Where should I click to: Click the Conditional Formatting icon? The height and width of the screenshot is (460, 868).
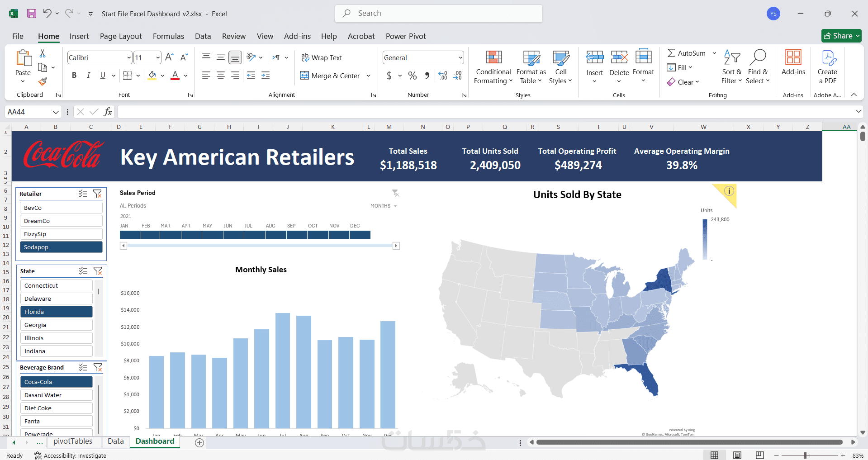coord(493,57)
